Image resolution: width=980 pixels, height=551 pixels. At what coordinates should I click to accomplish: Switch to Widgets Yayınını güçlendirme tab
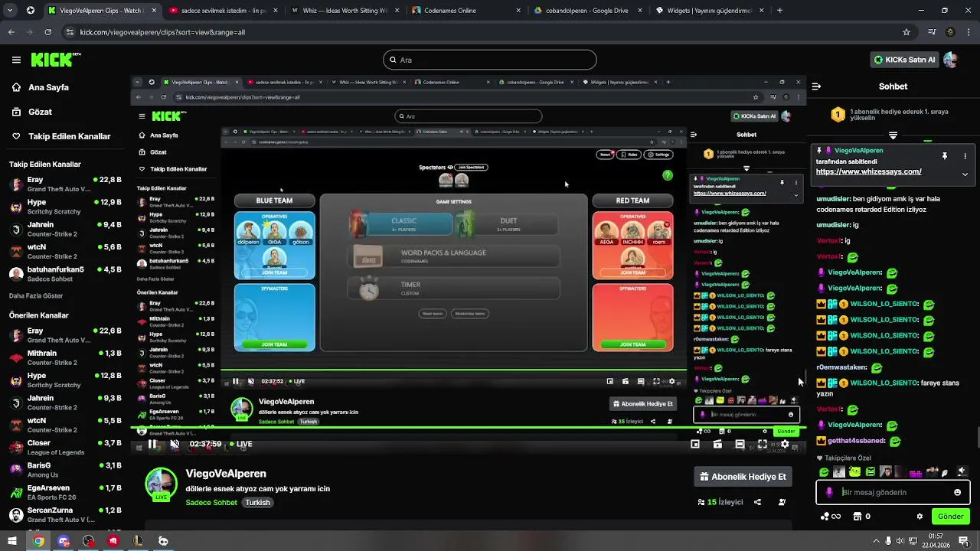click(708, 11)
